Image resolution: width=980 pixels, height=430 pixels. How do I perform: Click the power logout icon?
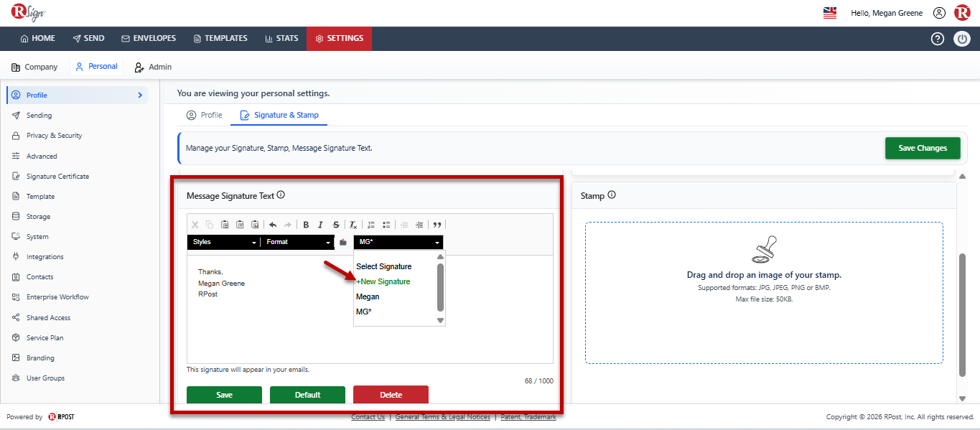pyautogui.click(x=962, y=39)
